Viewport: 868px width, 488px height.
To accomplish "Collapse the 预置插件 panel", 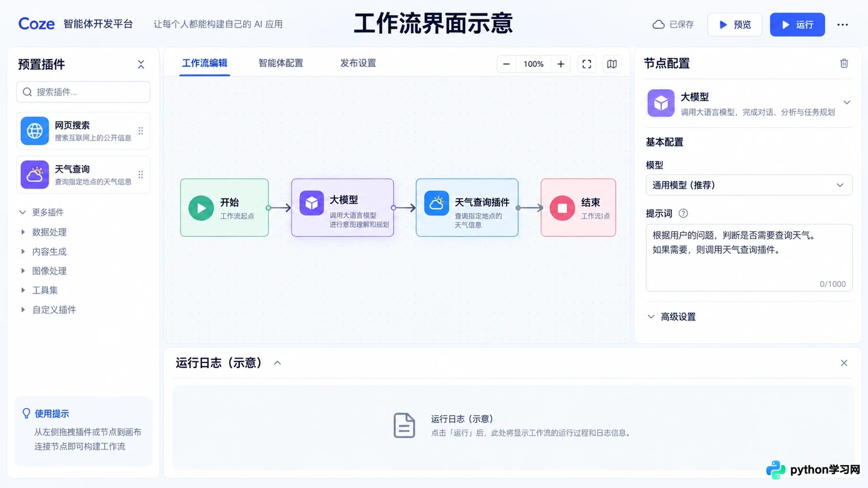I will coord(141,64).
